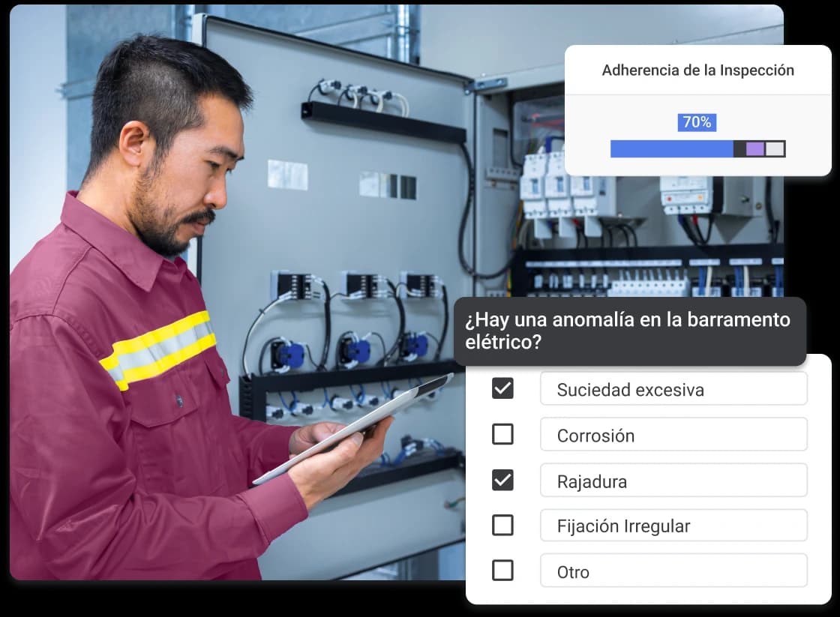Enable the Fijación Irregular checkbox
Screen dimensions: 840x617
pos(502,526)
